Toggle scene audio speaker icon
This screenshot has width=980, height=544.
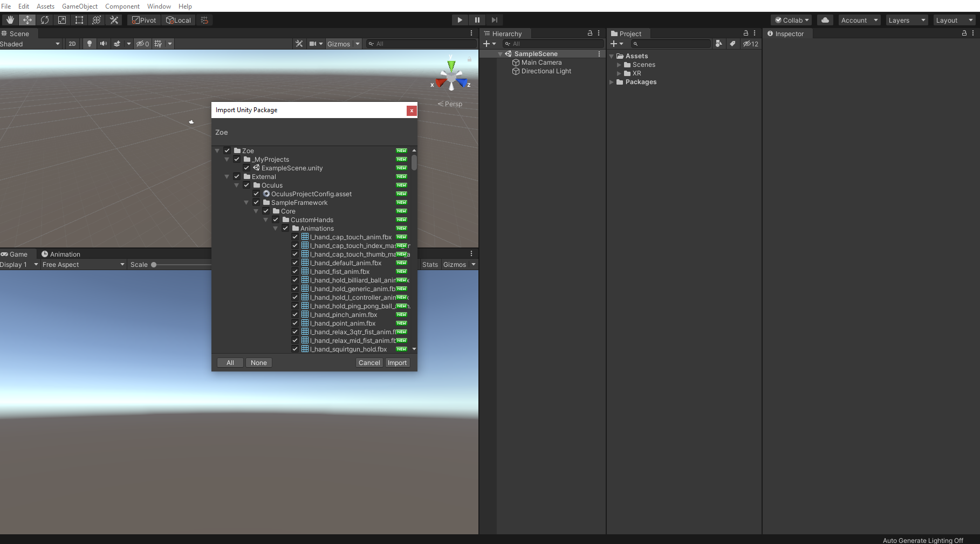tap(104, 44)
